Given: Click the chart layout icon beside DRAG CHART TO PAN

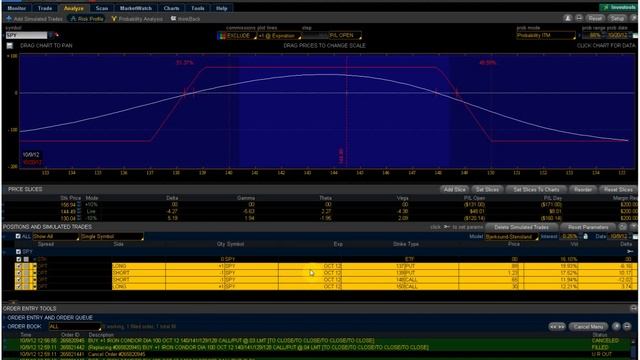Looking at the screenshot, I should pos(10,46).
